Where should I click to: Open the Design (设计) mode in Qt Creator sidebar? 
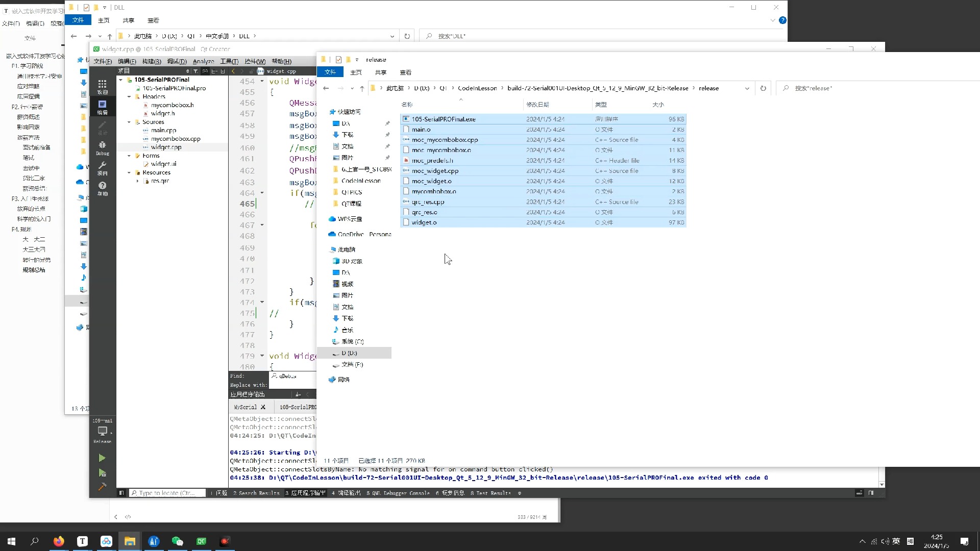point(102,128)
